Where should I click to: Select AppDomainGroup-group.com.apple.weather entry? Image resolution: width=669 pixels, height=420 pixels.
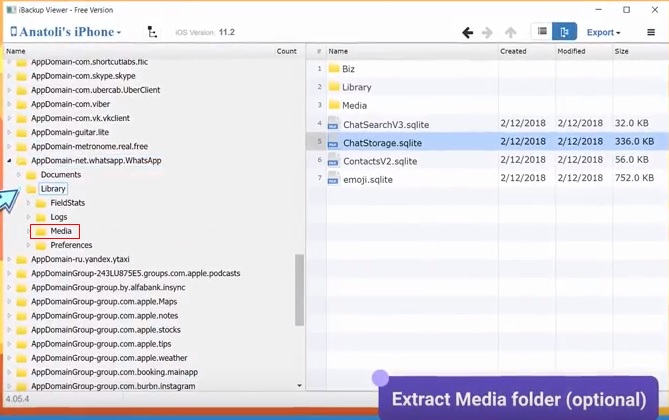pos(109,358)
